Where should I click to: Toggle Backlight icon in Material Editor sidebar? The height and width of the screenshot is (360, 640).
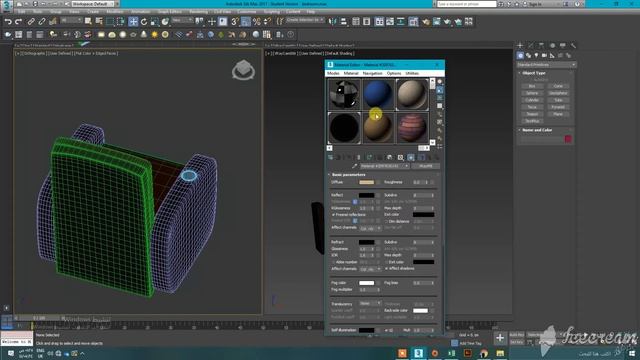pos(440,90)
